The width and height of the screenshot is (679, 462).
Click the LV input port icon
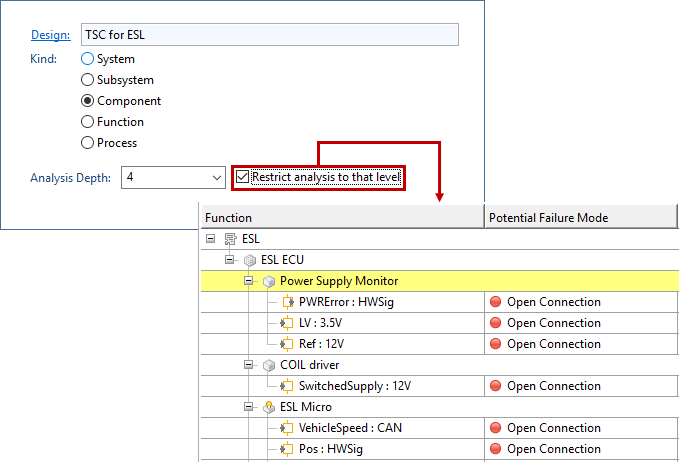pos(287,323)
